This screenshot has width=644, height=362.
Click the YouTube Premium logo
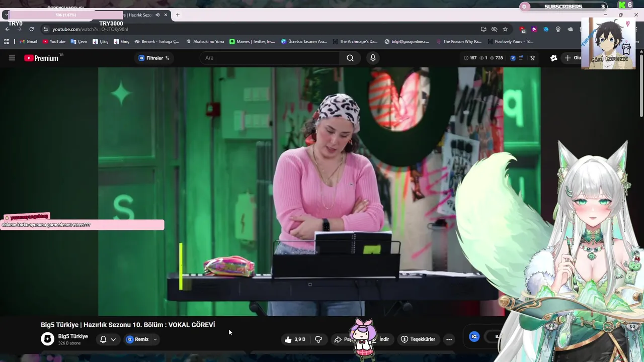pos(41,58)
